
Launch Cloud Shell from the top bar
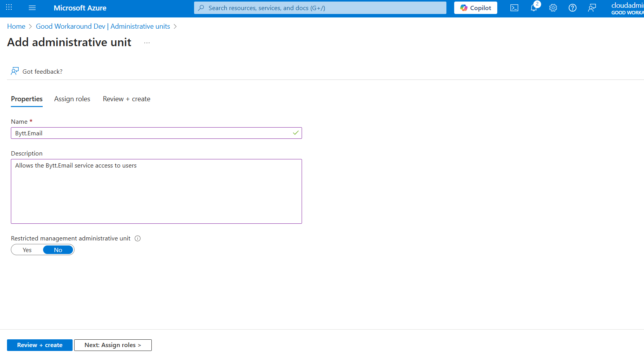click(x=514, y=8)
